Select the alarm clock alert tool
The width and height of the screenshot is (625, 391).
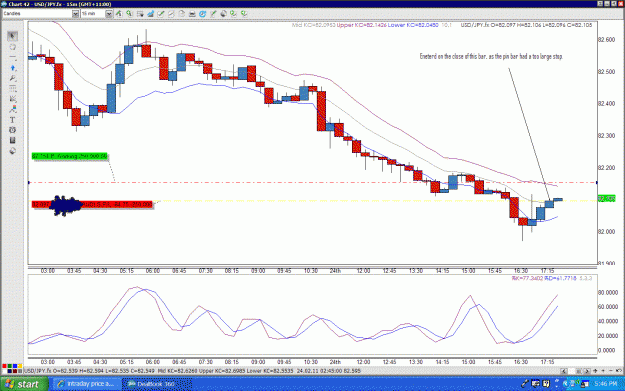coord(12,130)
